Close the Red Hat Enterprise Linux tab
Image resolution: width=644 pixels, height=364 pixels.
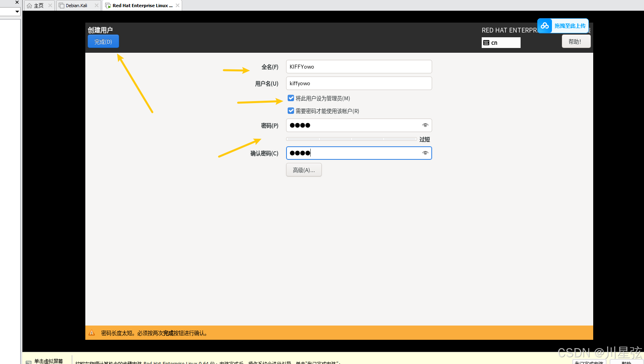[x=177, y=6]
